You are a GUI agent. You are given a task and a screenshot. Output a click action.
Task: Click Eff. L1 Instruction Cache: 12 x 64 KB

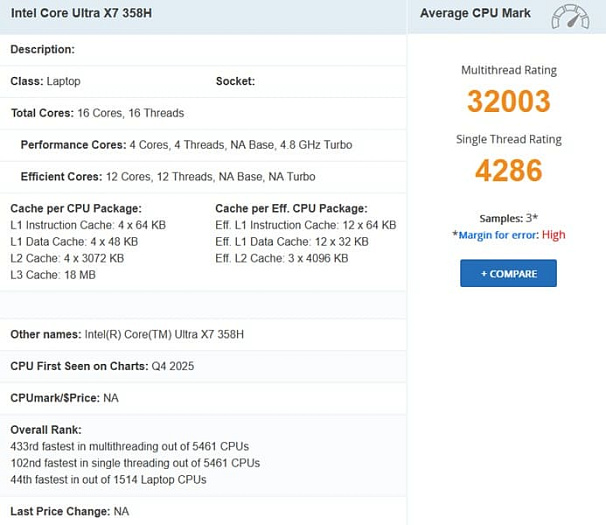click(306, 225)
